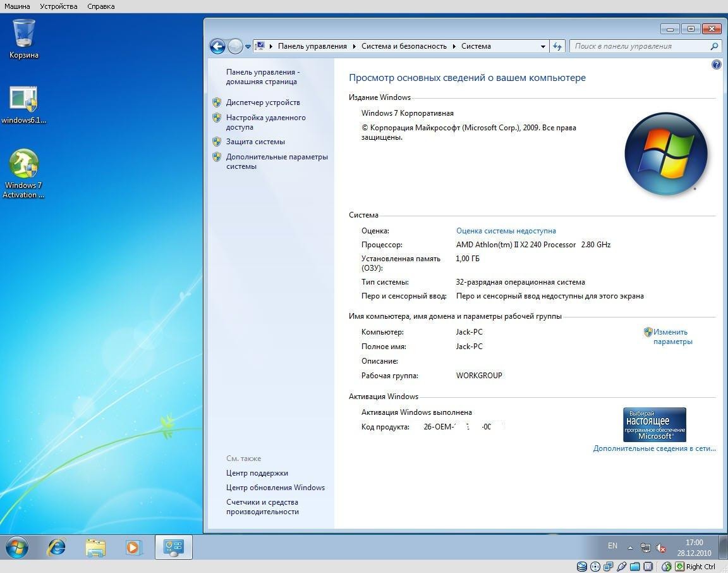Open the Справка menu

coord(100,6)
